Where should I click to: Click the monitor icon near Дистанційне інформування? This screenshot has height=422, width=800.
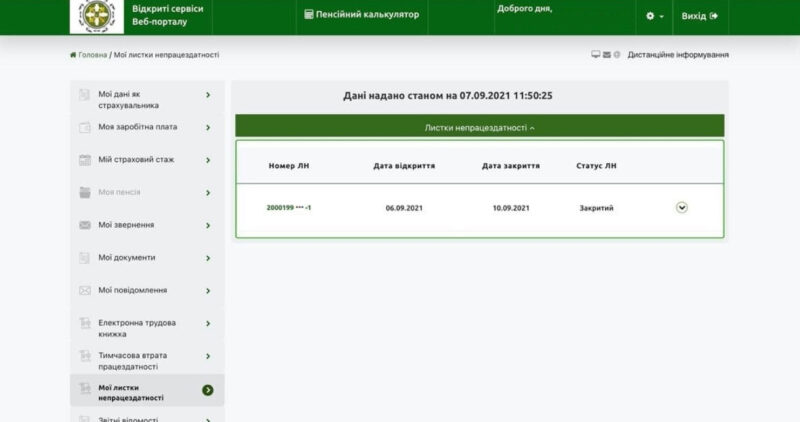(596, 55)
